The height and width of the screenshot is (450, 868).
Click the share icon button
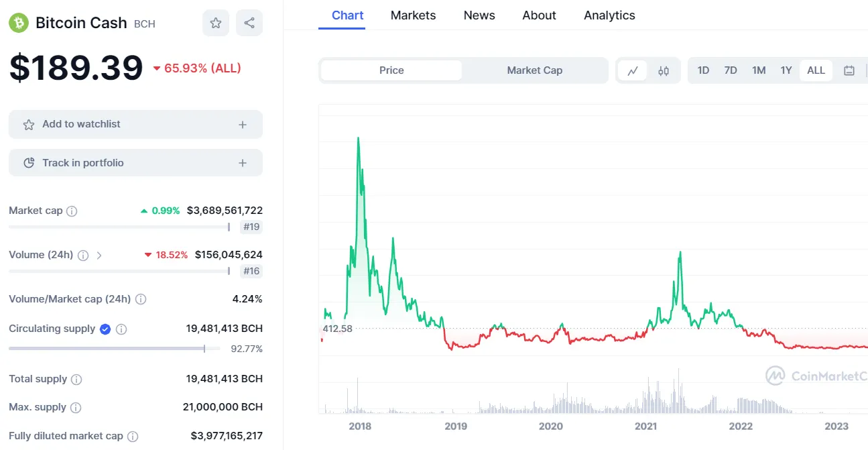(x=249, y=23)
